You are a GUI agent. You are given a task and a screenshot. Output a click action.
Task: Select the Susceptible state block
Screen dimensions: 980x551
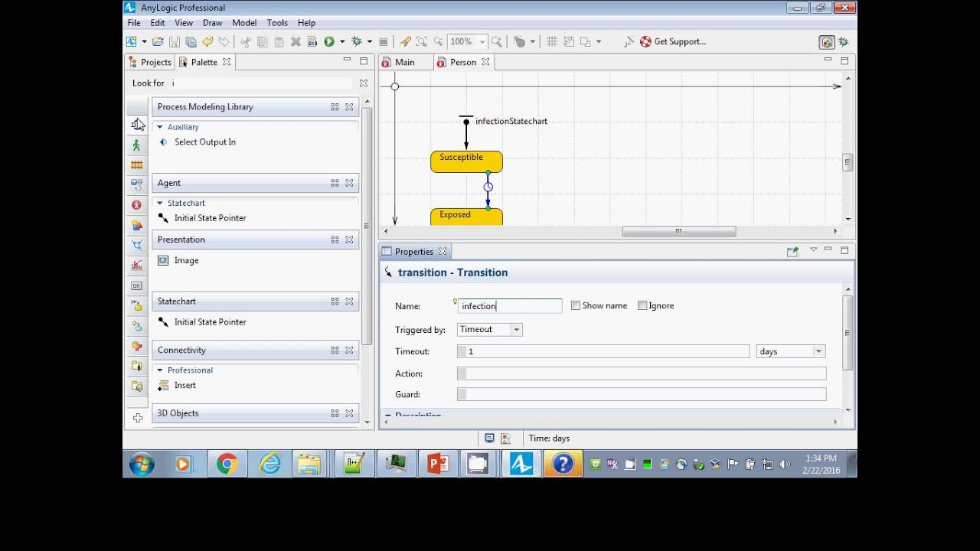[x=466, y=161]
